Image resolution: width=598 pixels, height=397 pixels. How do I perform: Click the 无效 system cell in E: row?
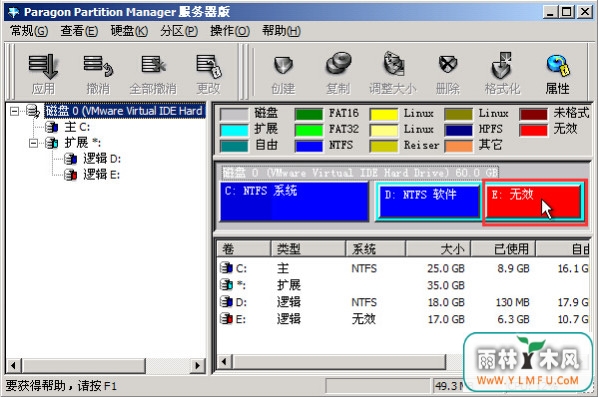[363, 319]
